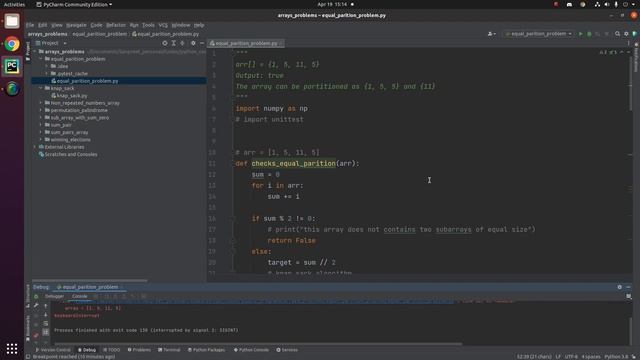Open TODO tool window
The image size is (640, 360).
[x=111, y=350]
